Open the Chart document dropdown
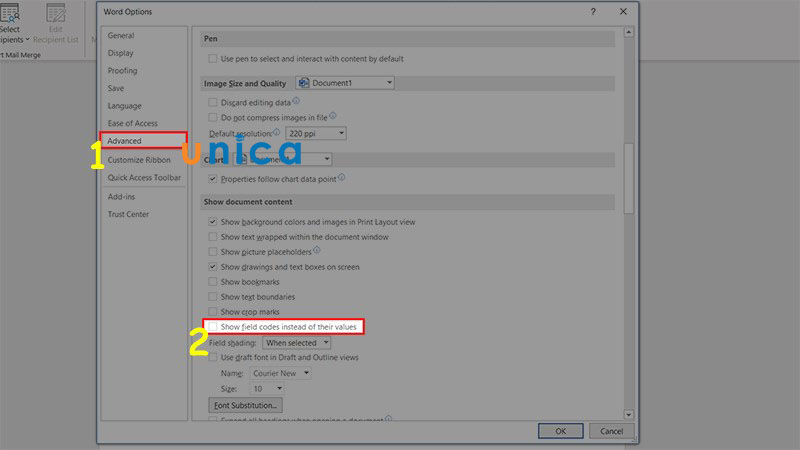 point(283,159)
